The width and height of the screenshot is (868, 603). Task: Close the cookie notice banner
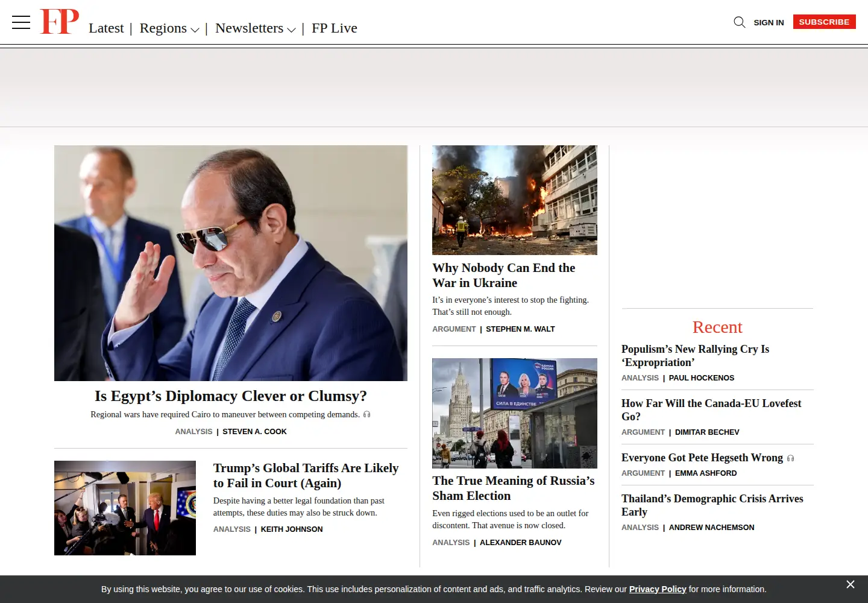point(850,584)
